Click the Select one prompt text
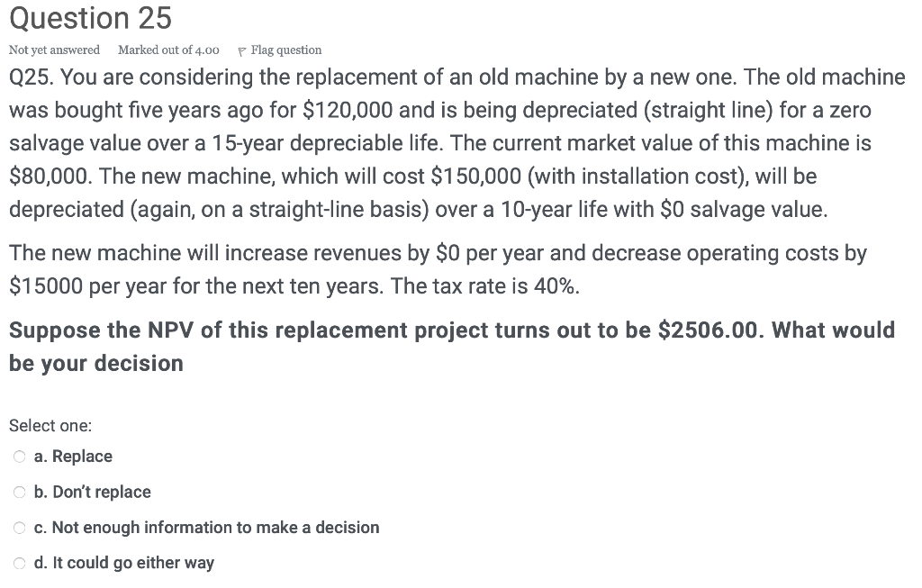The image size is (922, 588). click(x=50, y=425)
